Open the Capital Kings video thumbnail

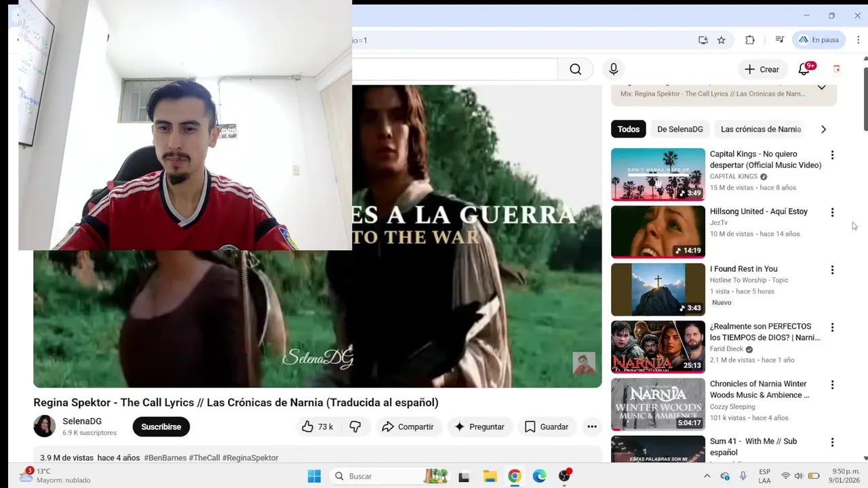pyautogui.click(x=658, y=175)
